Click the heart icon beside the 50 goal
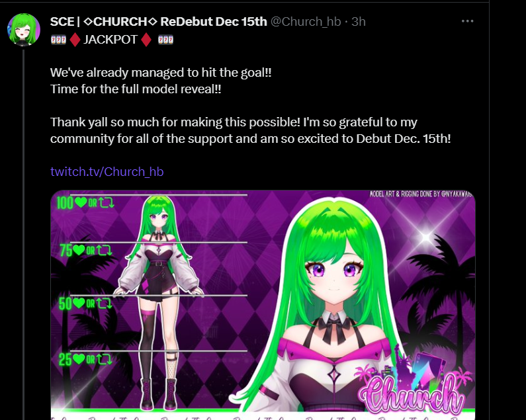The width and height of the screenshot is (526, 420). tap(79, 303)
